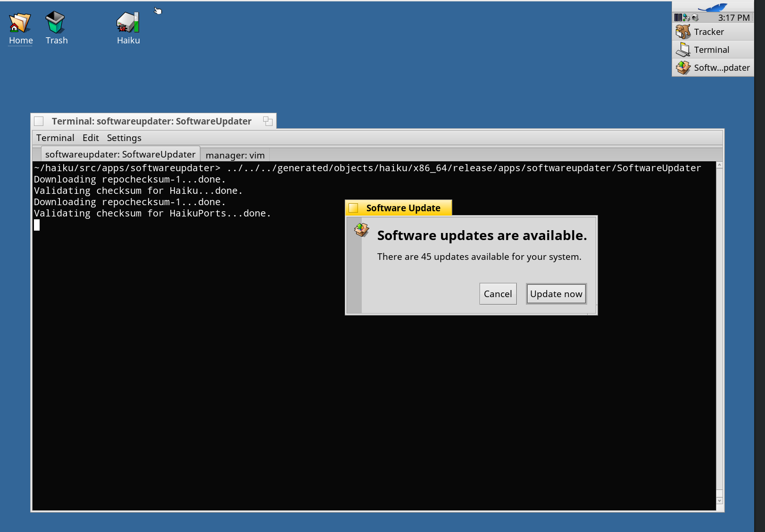Close the Terminal window
Viewport: 765px width, 532px height.
pos(39,121)
